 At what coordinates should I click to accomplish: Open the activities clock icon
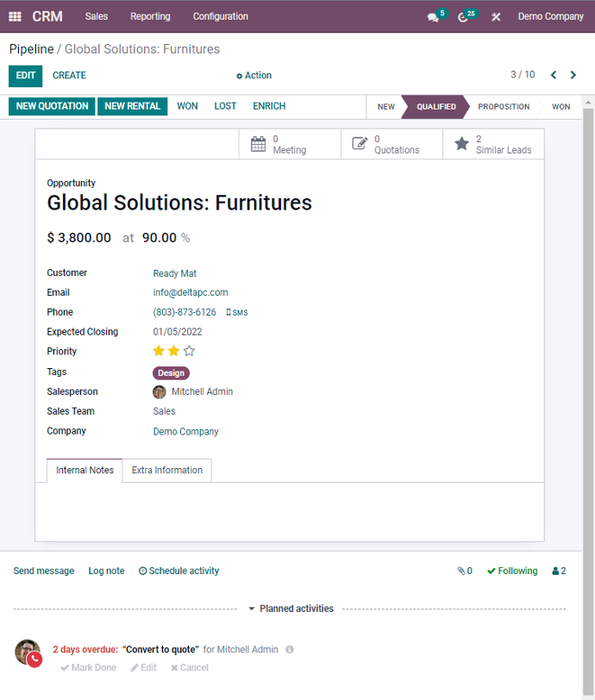[x=463, y=17]
